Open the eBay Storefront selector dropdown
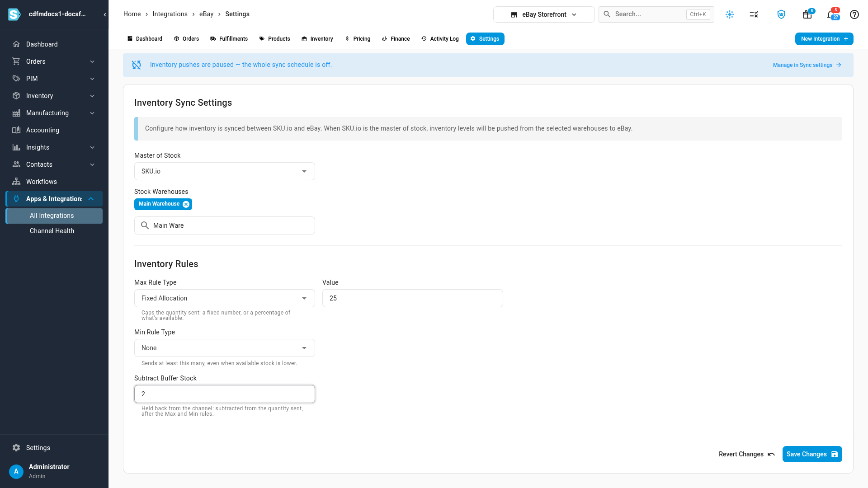Screen dimensions: 868x488 [x=544, y=14]
